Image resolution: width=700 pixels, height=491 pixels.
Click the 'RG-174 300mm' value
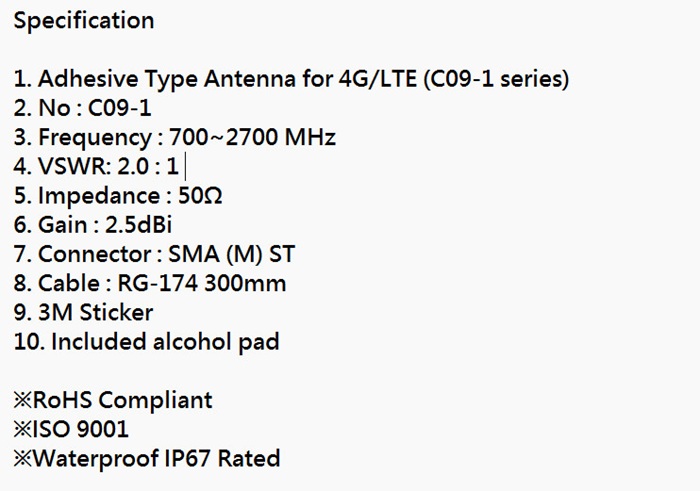[204, 283]
